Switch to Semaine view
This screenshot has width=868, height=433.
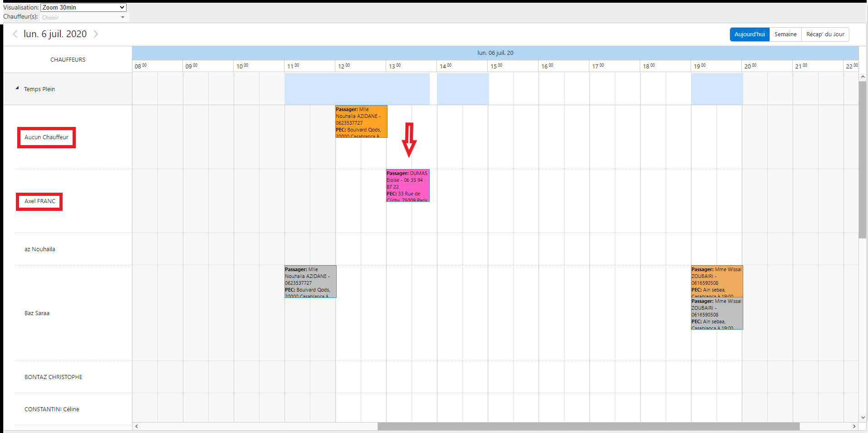point(785,34)
